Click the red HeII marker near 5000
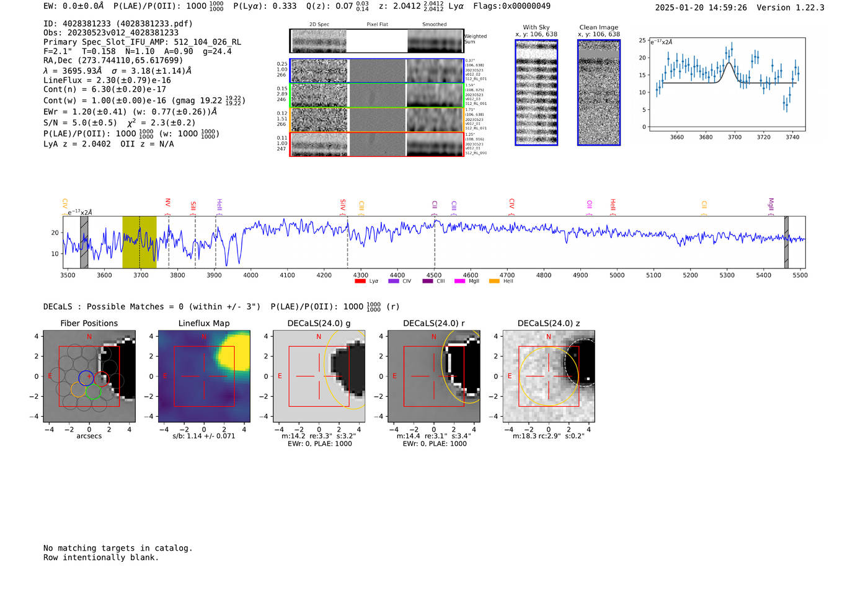Viewport: 868px width, 591px height. click(x=613, y=205)
